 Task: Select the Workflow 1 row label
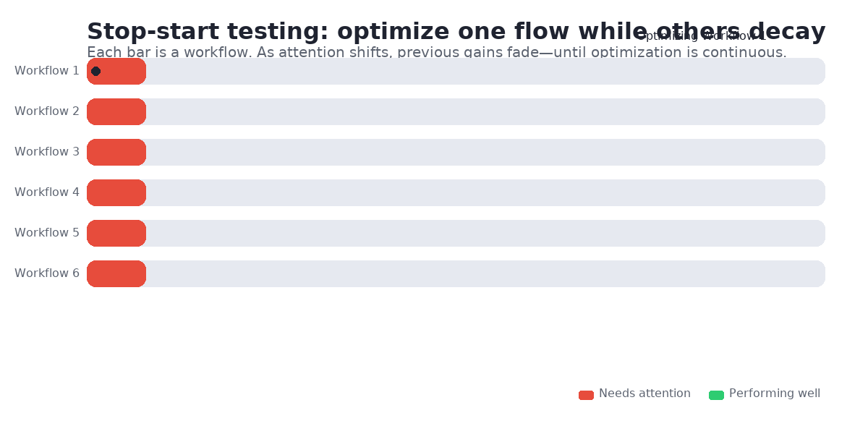(x=47, y=71)
